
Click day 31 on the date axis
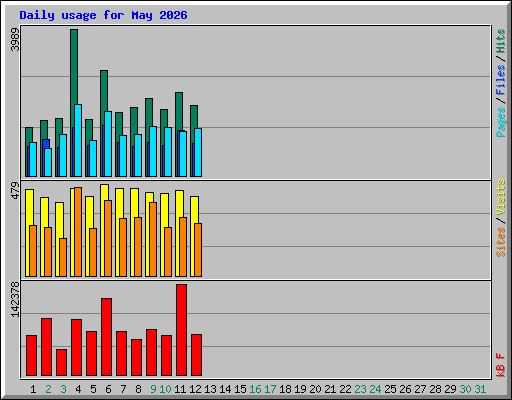[x=480, y=389]
